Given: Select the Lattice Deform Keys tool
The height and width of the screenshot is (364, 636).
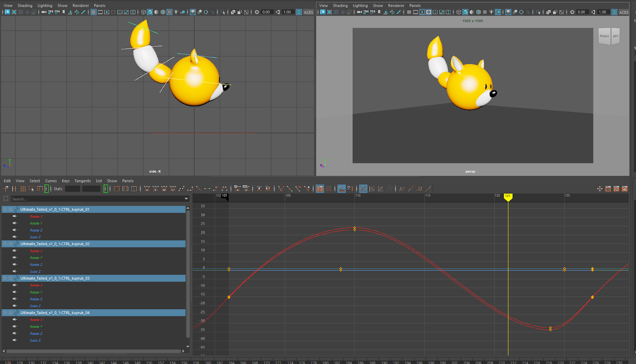Looking at the screenshot, I should [x=23, y=189].
